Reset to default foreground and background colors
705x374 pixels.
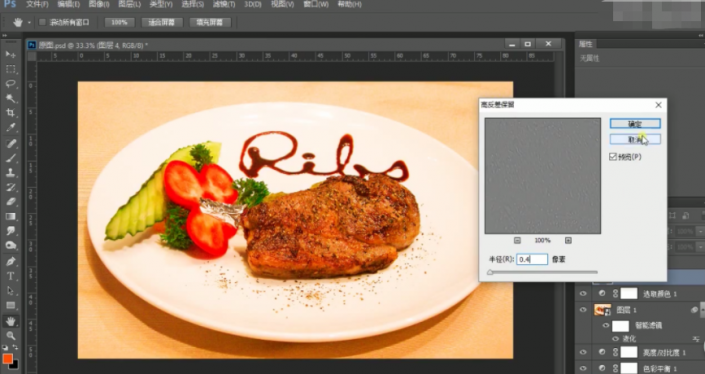pyautogui.click(x=5, y=347)
